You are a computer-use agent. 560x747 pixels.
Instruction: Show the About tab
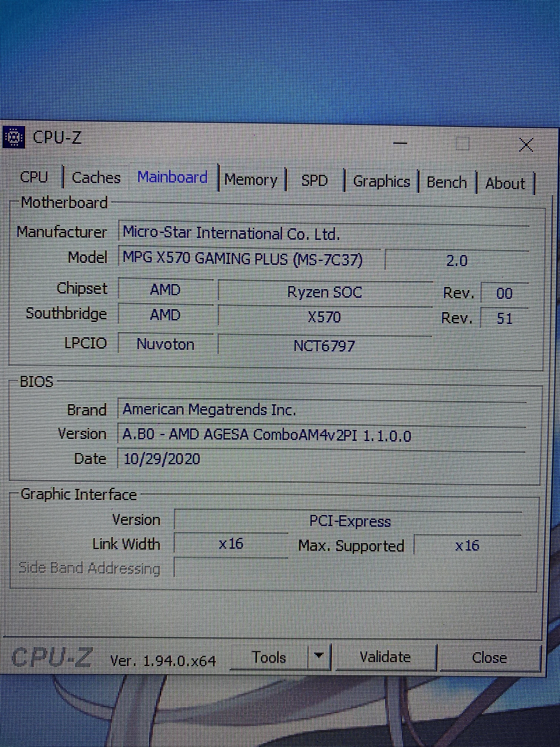coord(505,183)
